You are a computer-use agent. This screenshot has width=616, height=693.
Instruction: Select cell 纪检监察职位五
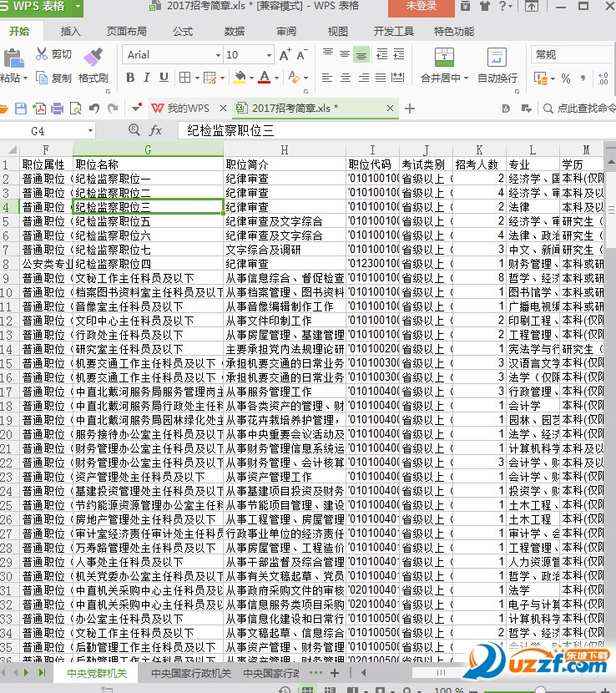tap(148, 221)
